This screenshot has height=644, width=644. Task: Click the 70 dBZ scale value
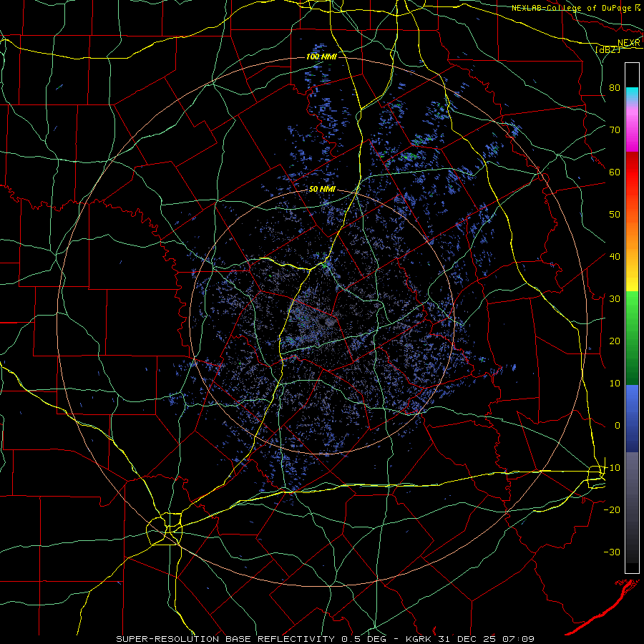(615, 130)
